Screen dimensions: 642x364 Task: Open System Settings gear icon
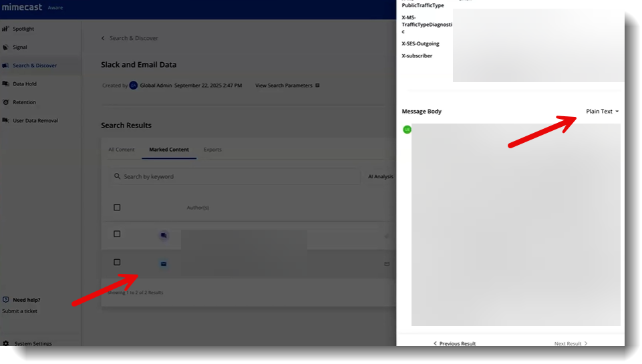pos(6,343)
